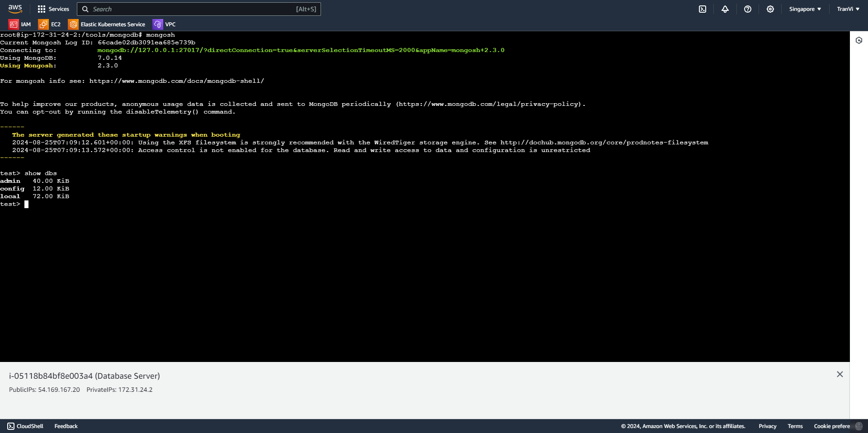Close the Database Server info panel
868x433 pixels.
click(840, 374)
